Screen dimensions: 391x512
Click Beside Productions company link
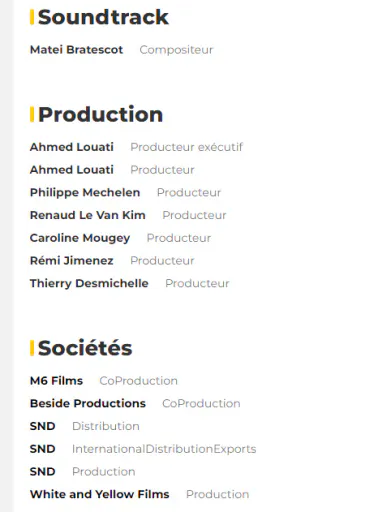[88, 403]
